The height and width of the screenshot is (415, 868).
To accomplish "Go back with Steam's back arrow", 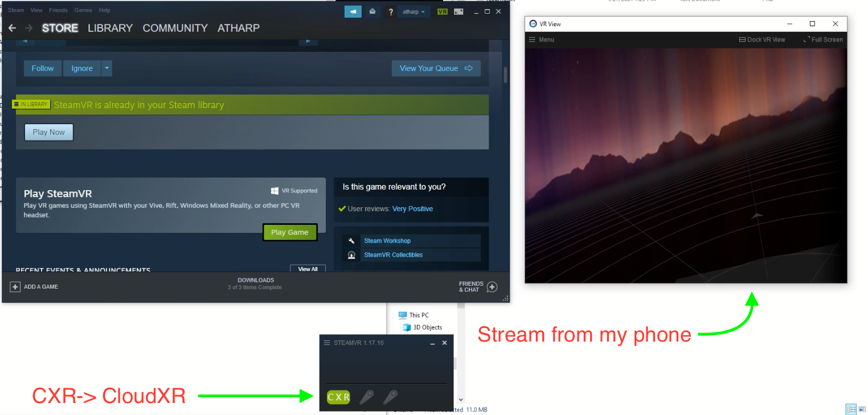I will tap(12, 28).
